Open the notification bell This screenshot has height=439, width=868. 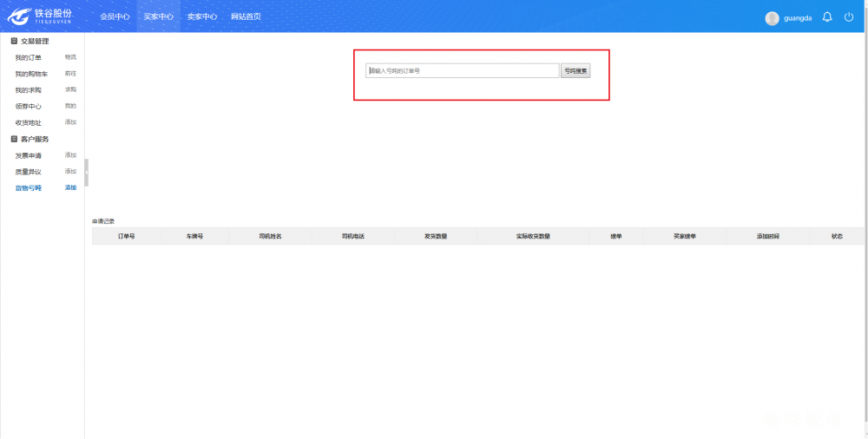click(x=827, y=17)
